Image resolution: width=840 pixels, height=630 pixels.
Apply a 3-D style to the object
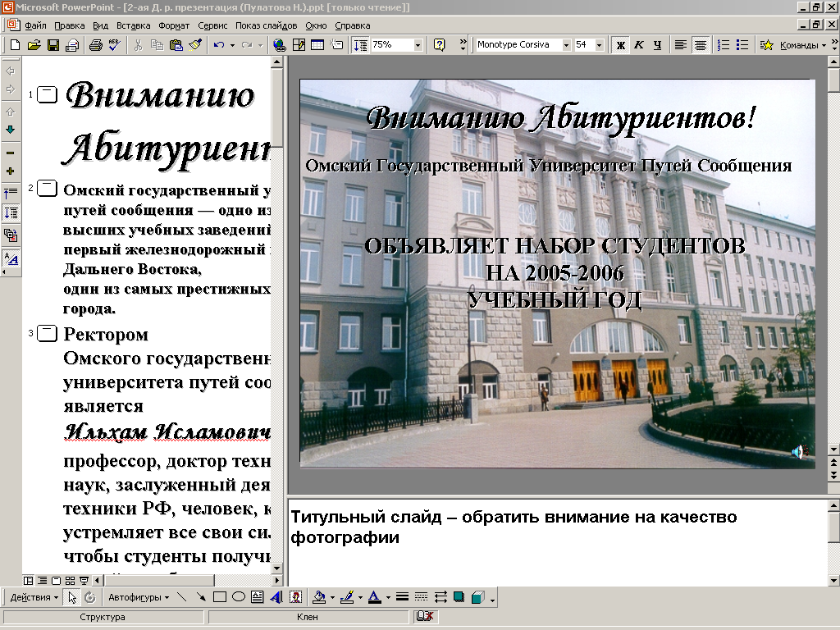[x=478, y=597]
